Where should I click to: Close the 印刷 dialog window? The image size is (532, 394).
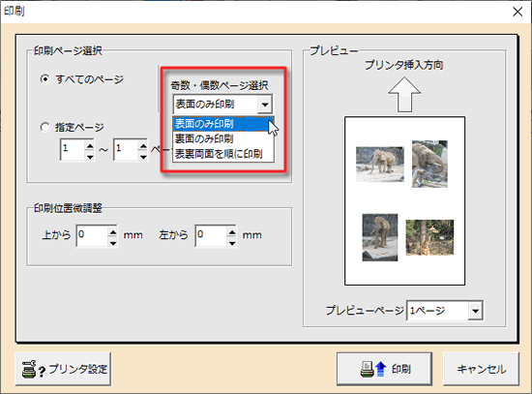[x=517, y=12]
